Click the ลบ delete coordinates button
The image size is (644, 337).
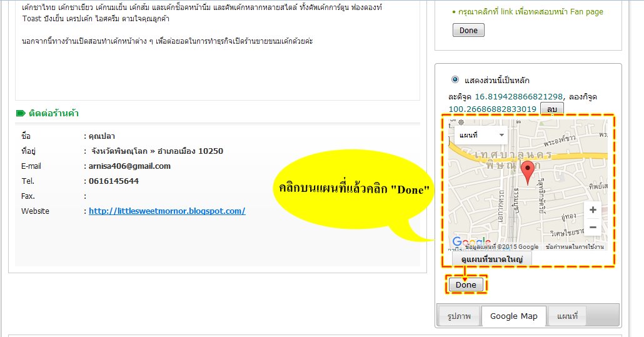point(551,109)
